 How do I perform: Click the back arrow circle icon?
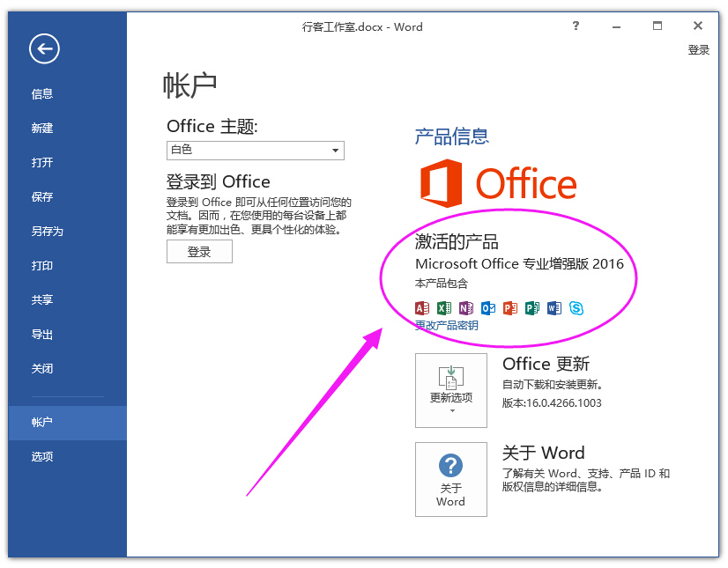[44, 48]
